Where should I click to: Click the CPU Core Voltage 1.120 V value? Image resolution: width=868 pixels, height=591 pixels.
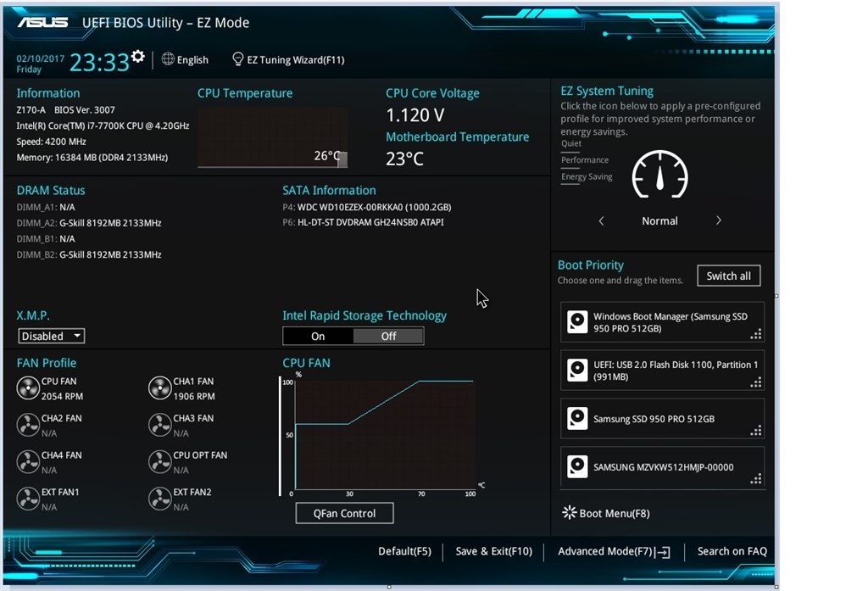click(415, 115)
